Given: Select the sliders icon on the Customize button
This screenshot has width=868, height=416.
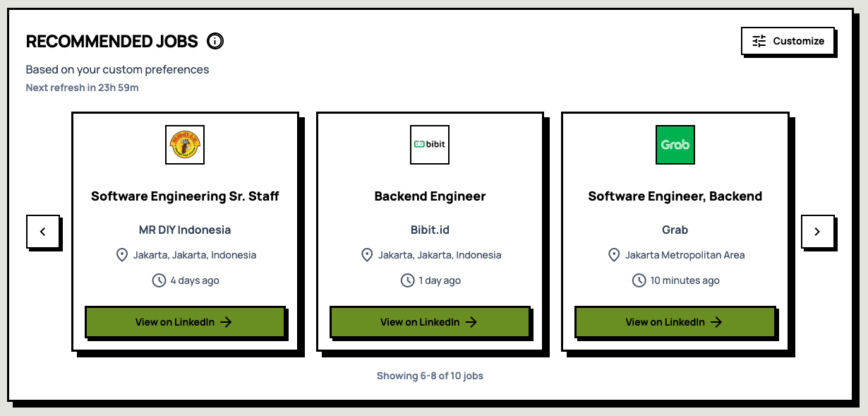Looking at the screenshot, I should (759, 41).
